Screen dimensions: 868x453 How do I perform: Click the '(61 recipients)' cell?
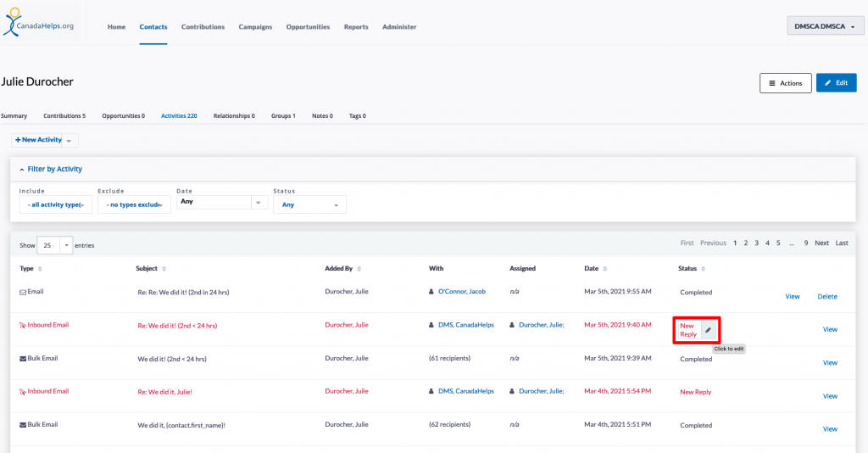pos(449,358)
